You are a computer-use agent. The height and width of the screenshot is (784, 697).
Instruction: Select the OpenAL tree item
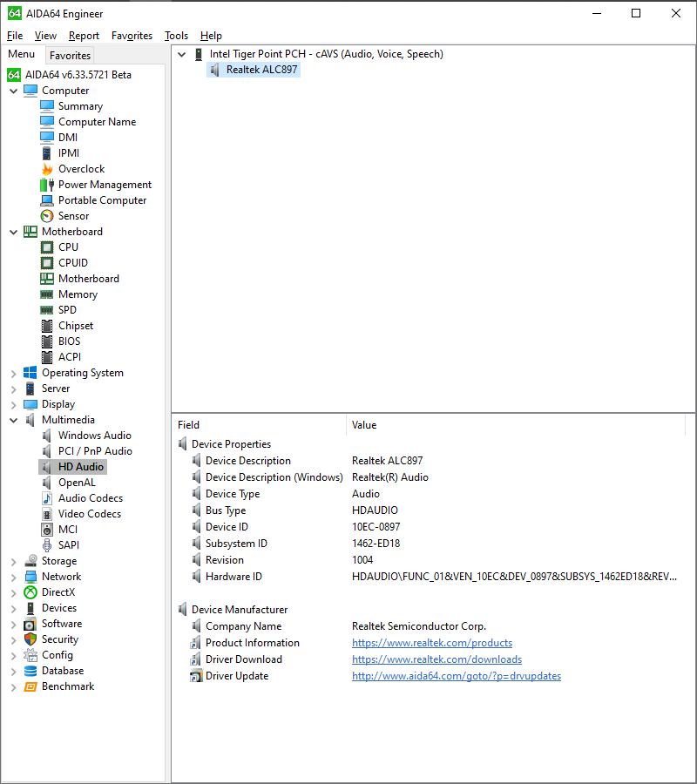(77, 483)
